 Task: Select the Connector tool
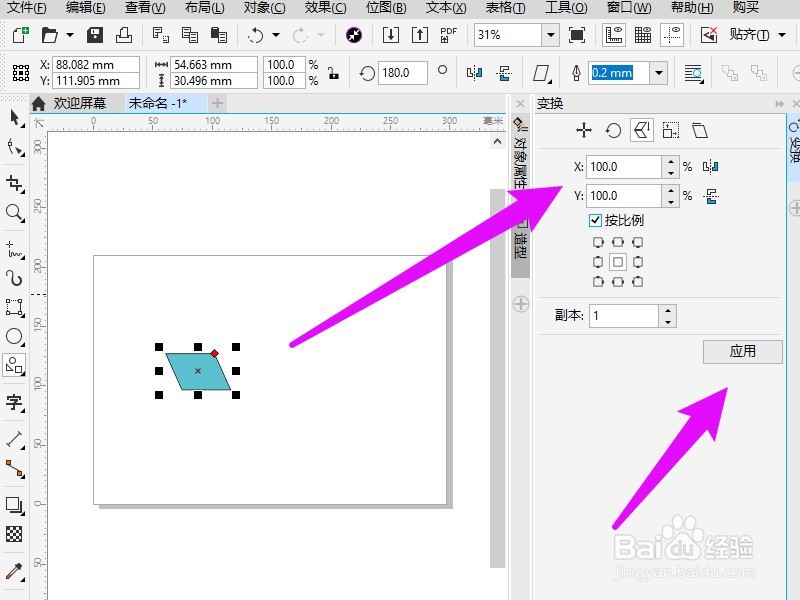15,469
